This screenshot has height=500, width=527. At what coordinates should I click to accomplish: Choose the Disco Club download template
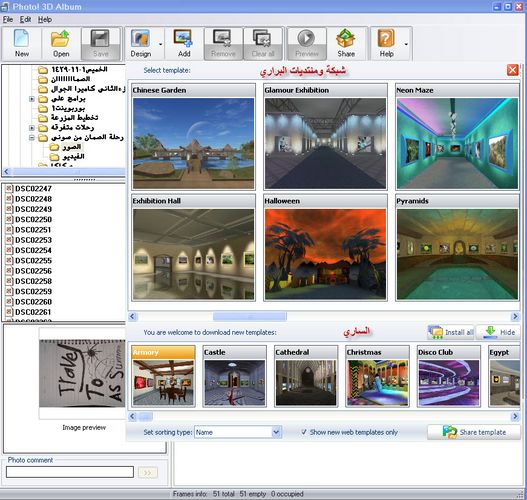point(449,376)
